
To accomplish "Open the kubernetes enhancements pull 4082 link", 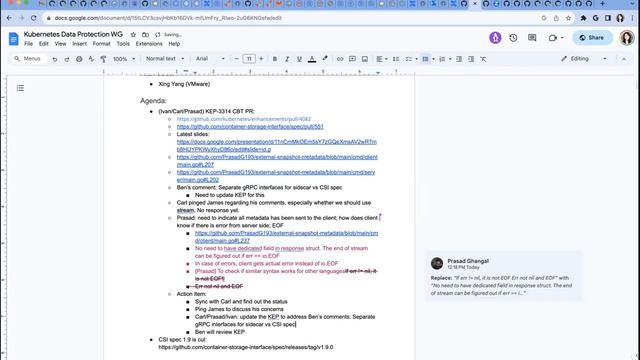I will (x=244, y=119).
